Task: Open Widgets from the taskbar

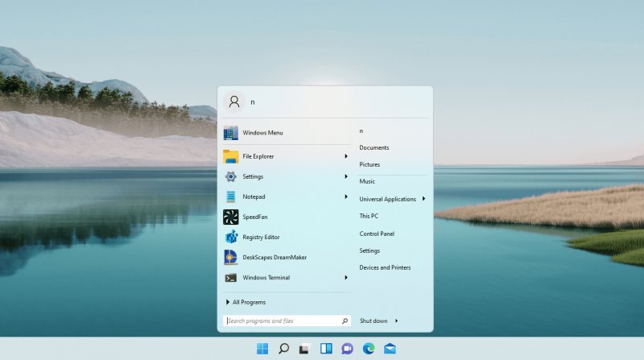Action: [326, 349]
